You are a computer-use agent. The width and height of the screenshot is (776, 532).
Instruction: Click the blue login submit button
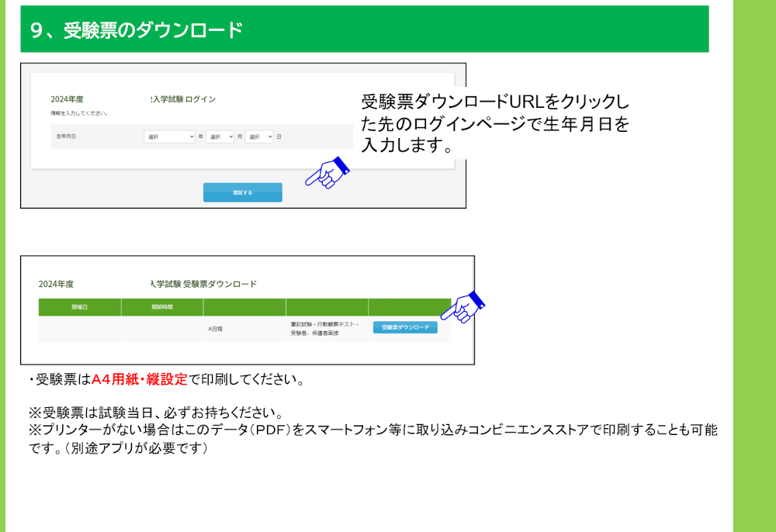pyautogui.click(x=242, y=192)
